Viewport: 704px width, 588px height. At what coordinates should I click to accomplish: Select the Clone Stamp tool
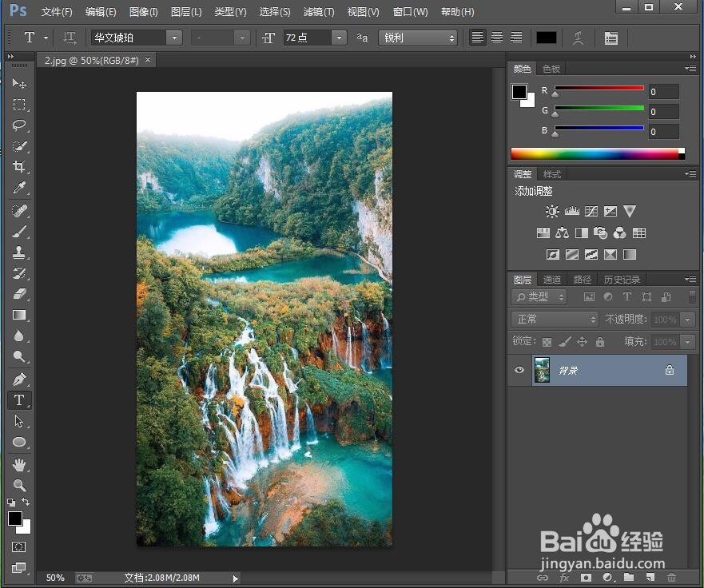19,252
